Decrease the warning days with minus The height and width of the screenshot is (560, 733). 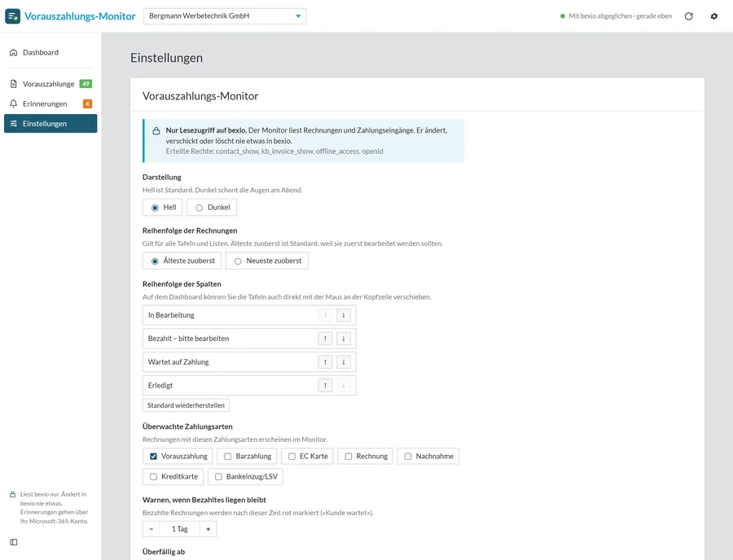click(x=151, y=529)
